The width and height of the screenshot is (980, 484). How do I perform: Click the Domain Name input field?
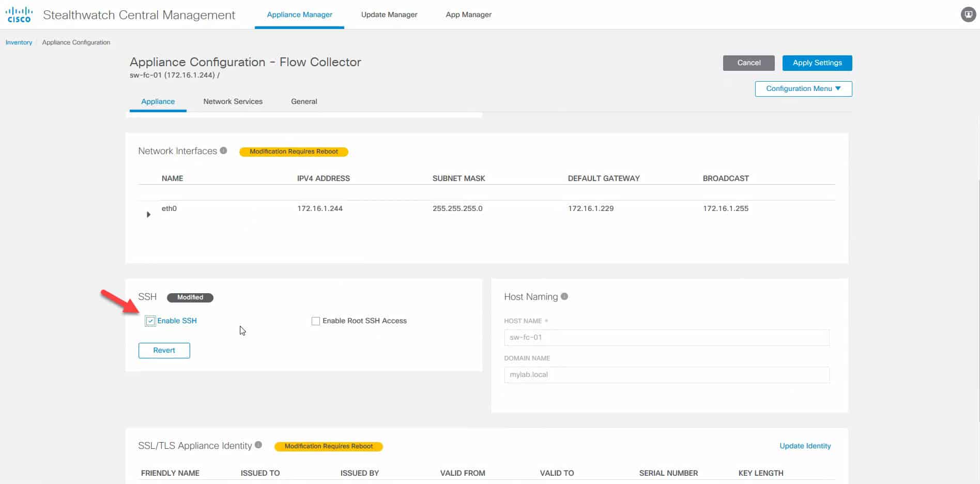tap(667, 375)
